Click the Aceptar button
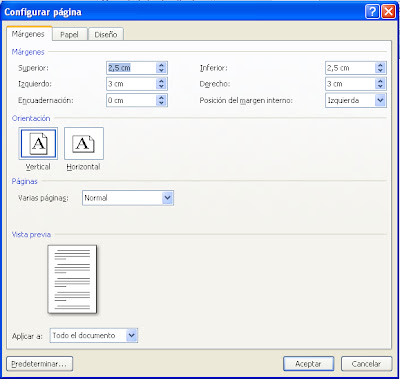This screenshot has width=400, height=379. coord(308,364)
